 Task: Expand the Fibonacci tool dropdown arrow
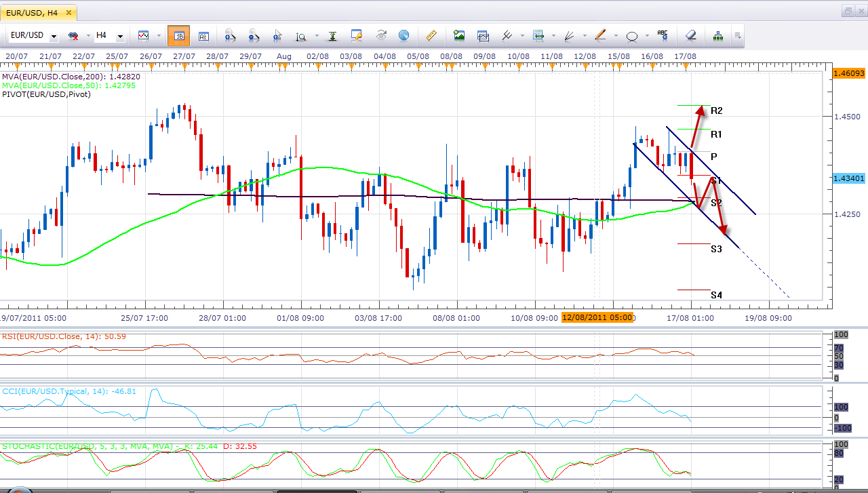coord(554,36)
